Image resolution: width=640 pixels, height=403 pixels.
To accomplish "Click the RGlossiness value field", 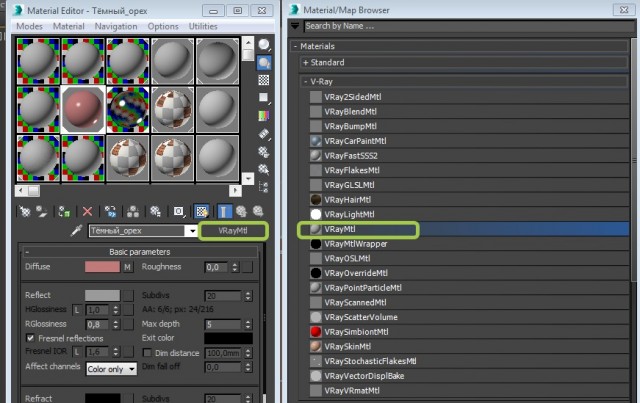I will pos(98,325).
